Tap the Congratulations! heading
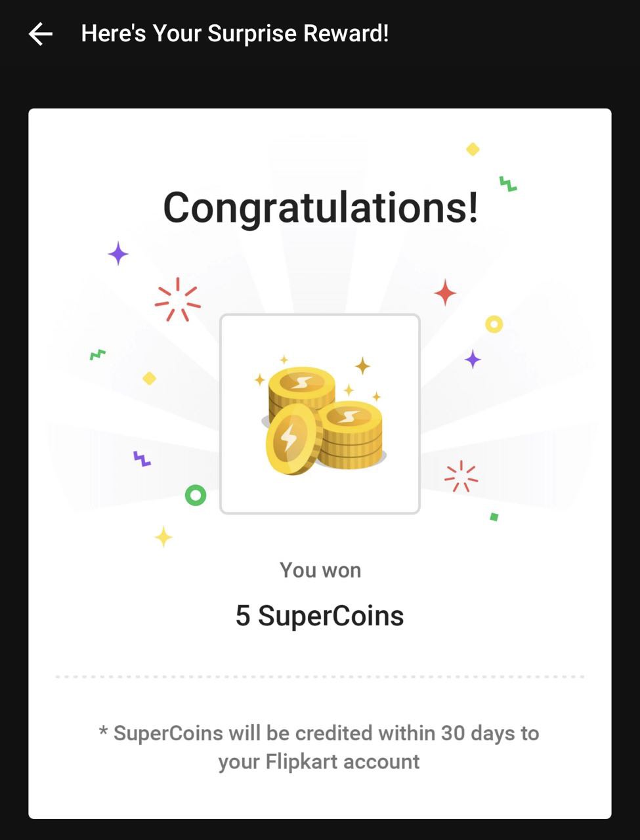This screenshot has width=640, height=840. (x=320, y=207)
